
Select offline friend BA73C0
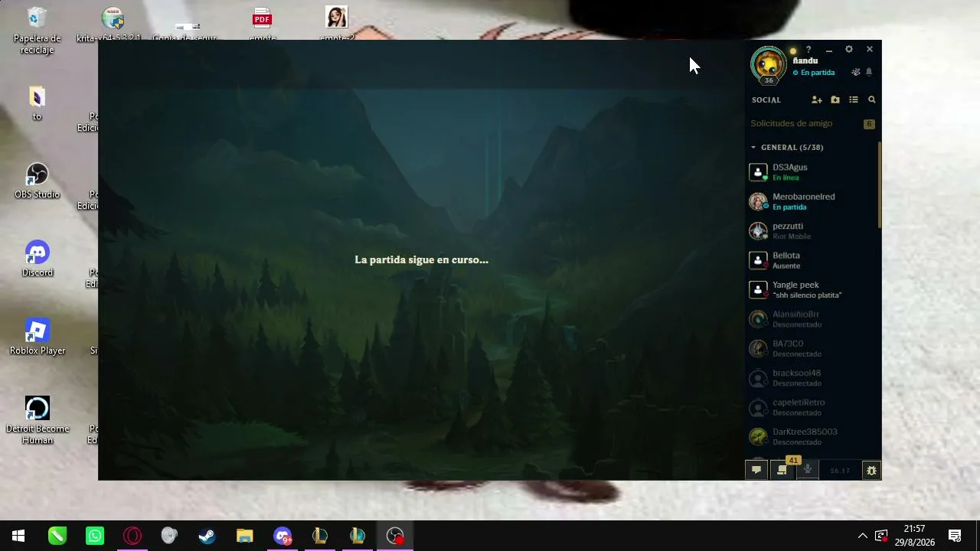pos(812,349)
